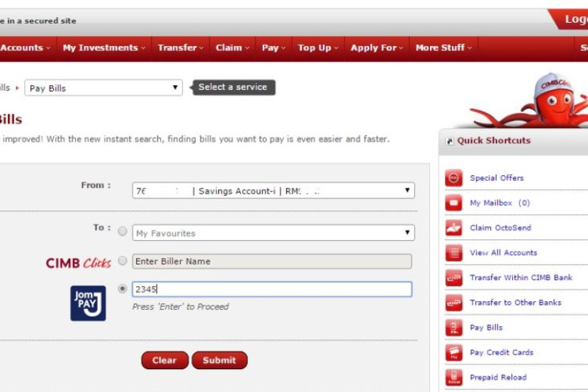Click the Prepaid Reload shortcut link
This screenshot has width=588, height=392.
click(498, 377)
